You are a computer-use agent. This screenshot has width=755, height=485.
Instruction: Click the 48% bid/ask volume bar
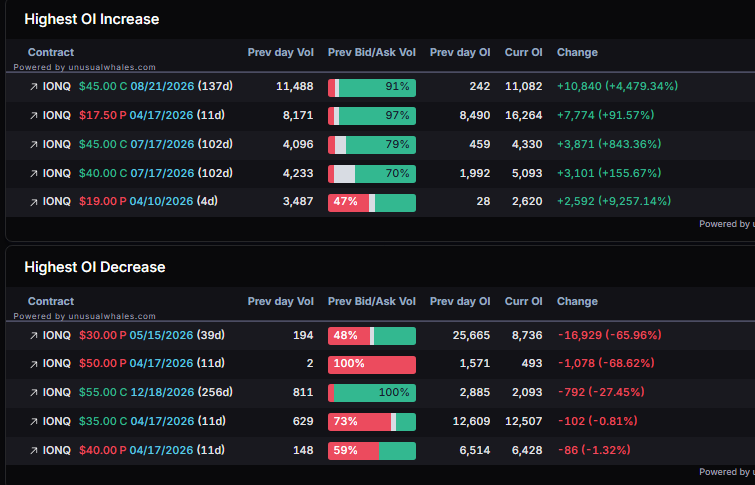(x=372, y=336)
